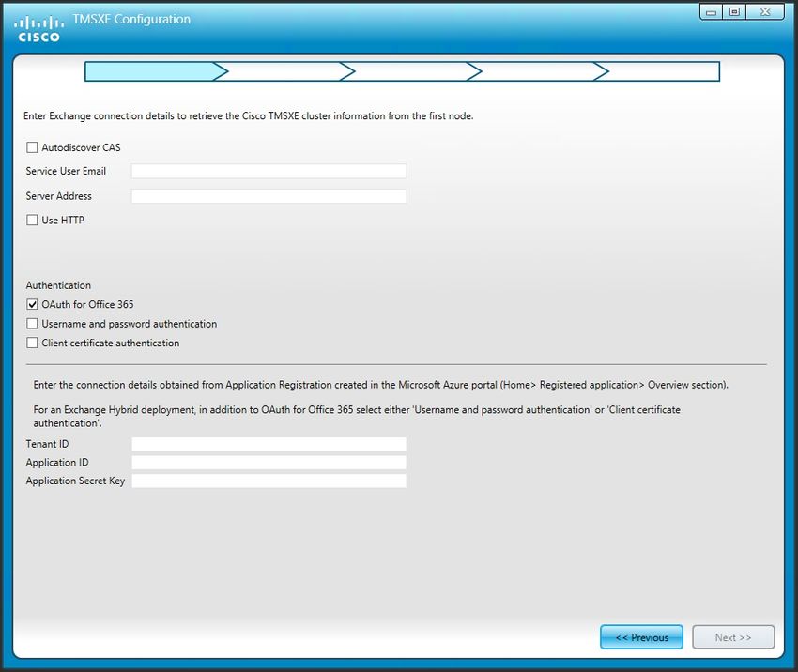Viewport: 798px width, 672px height.
Task: Click the Exchange connection details instruction text
Action: (x=249, y=116)
